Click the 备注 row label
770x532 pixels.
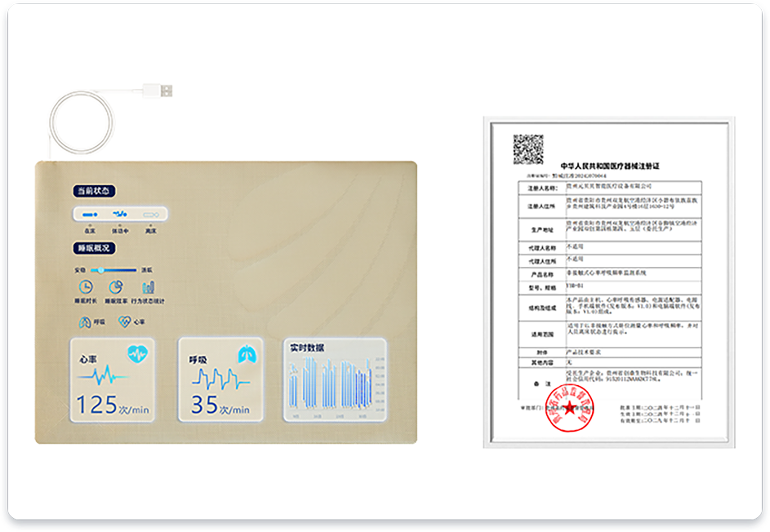(542, 384)
